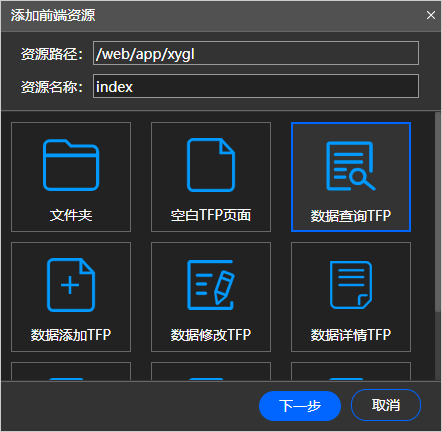Choose the 空白TFP页面 blank page icon
This screenshot has width=442, height=432.
[211, 165]
